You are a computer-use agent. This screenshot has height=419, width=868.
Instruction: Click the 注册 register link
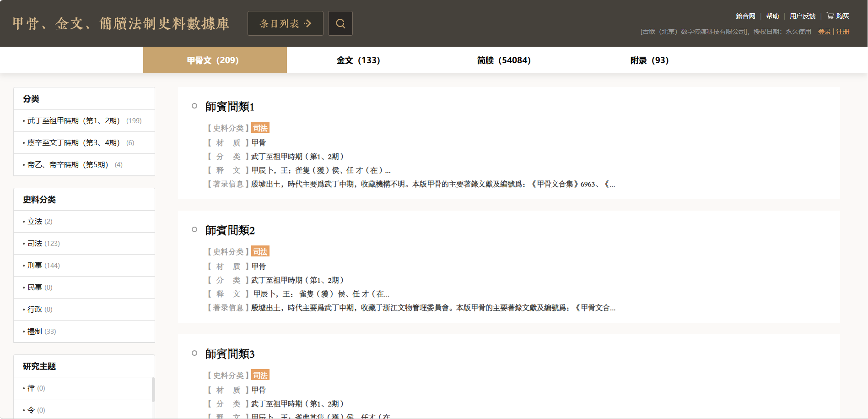(x=843, y=32)
